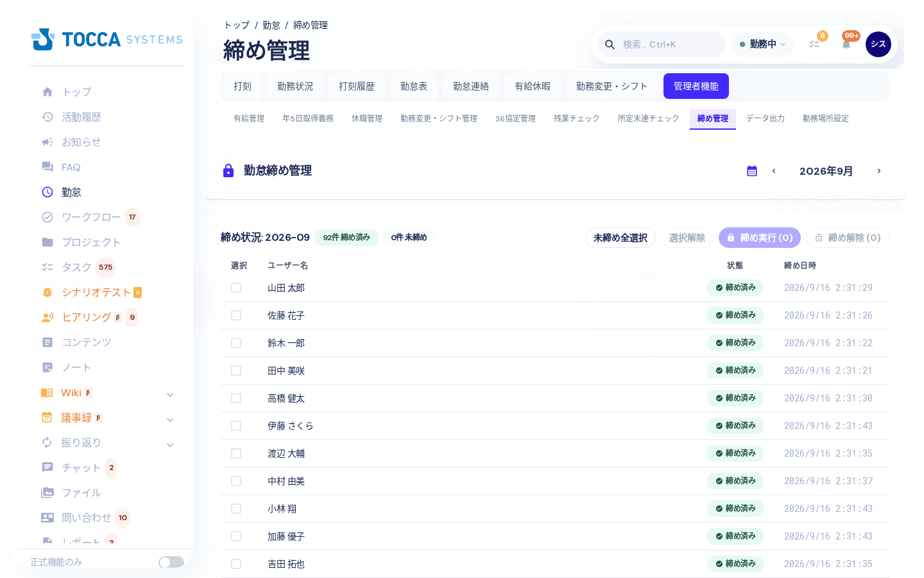Open Wiki book icon
Screen dimensions: 924x578
(x=47, y=392)
